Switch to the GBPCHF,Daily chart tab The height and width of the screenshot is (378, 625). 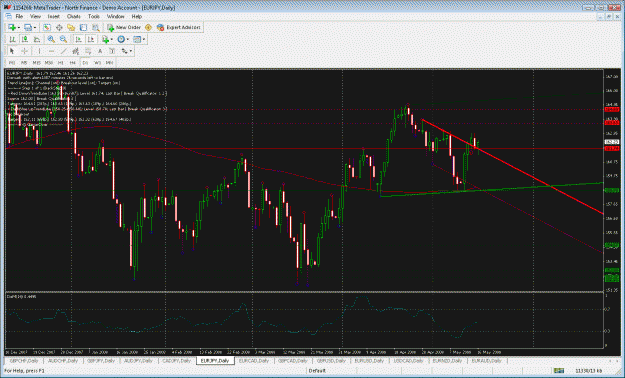tap(25, 360)
